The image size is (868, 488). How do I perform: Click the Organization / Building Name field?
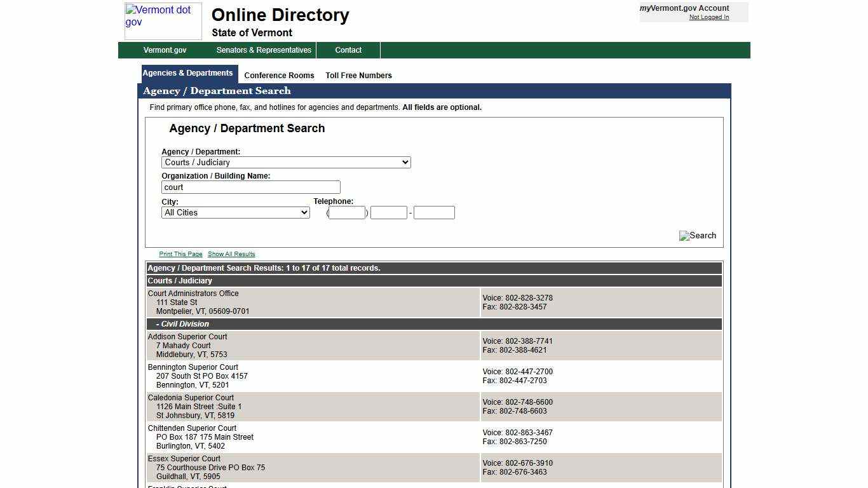(250, 187)
